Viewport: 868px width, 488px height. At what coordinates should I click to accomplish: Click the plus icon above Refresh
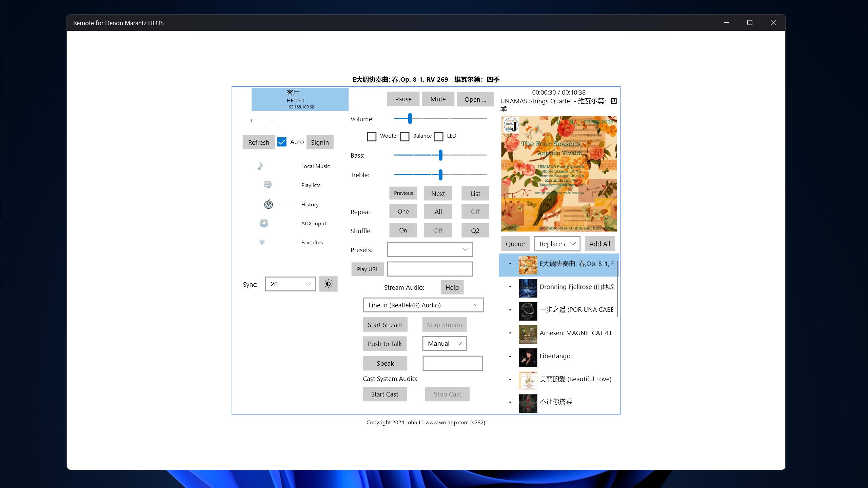[x=252, y=121]
